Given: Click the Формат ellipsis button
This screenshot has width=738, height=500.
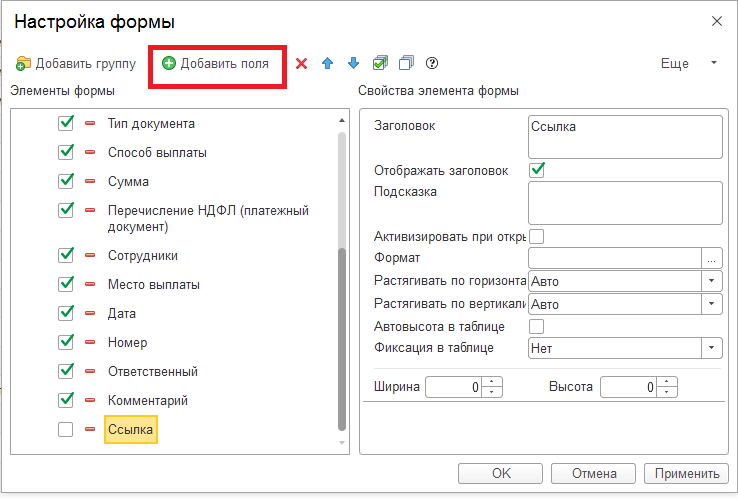Looking at the screenshot, I should [712, 258].
